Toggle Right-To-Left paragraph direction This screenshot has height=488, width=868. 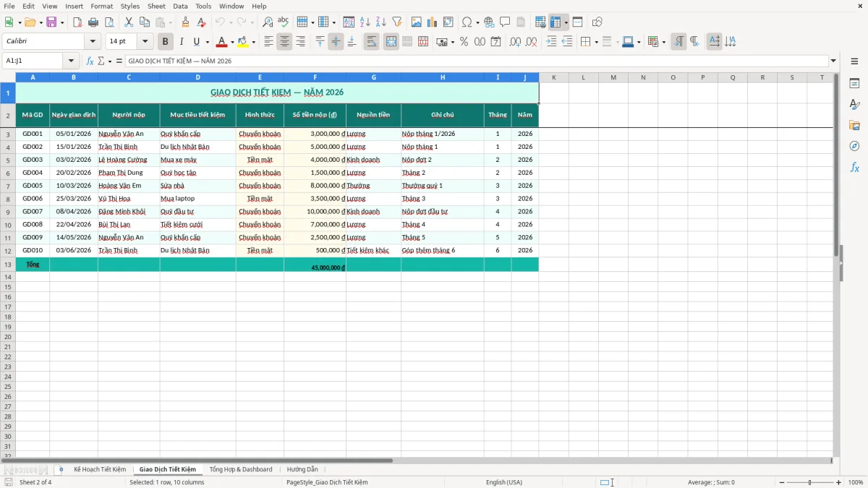tap(694, 42)
